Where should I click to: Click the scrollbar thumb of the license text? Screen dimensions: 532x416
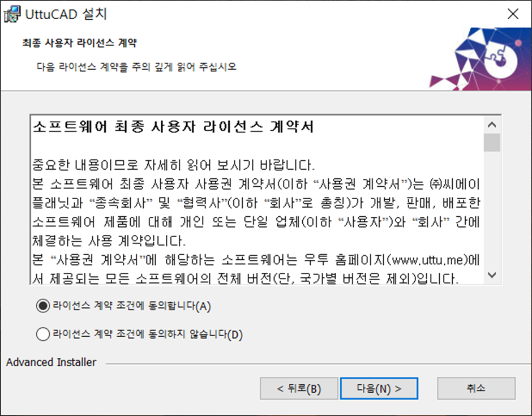(492, 143)
